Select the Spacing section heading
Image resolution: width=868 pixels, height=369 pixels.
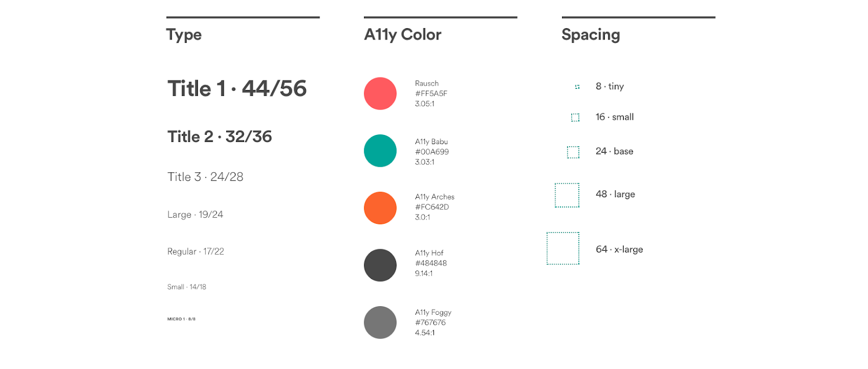(x=591, y=35)
